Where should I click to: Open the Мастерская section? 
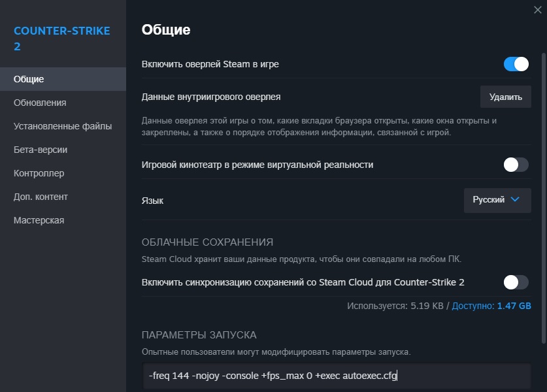tap(39, 220)
